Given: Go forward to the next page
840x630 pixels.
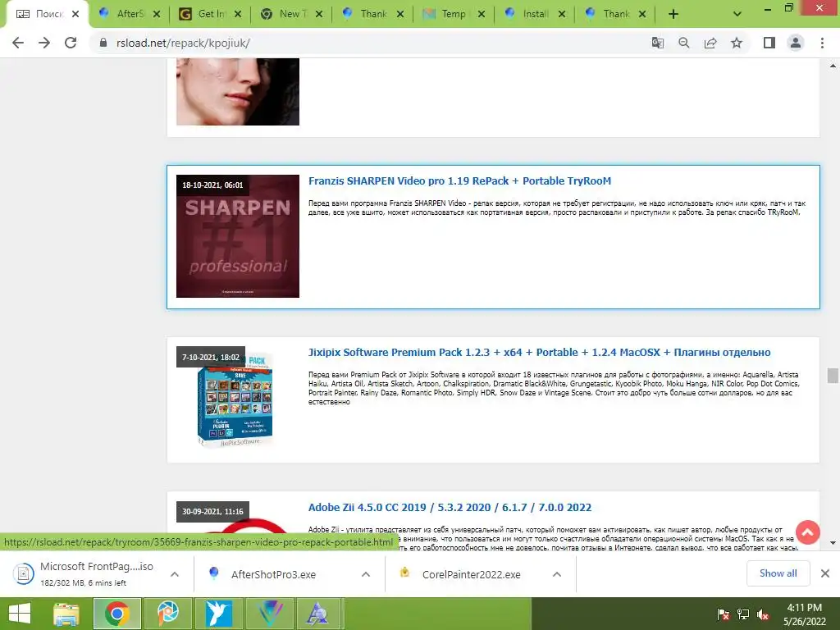Looking at the screenshot, I should pyautogui.click(x=44, y=43).
